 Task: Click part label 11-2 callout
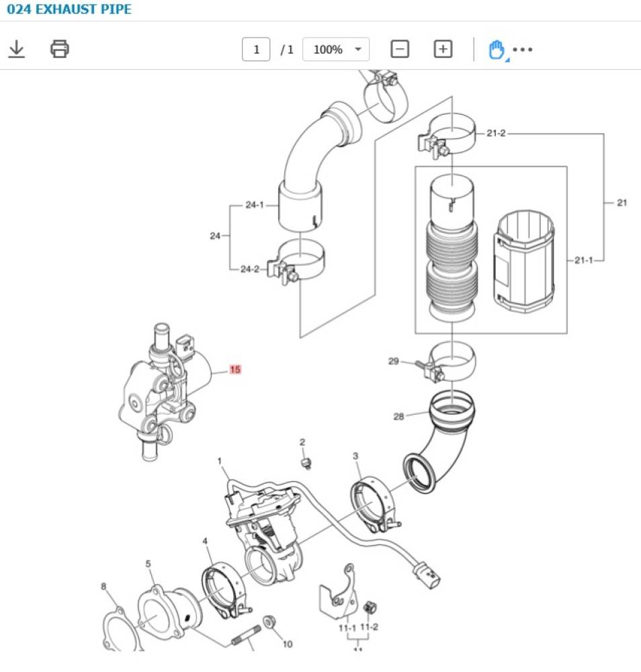click(370, 628)
